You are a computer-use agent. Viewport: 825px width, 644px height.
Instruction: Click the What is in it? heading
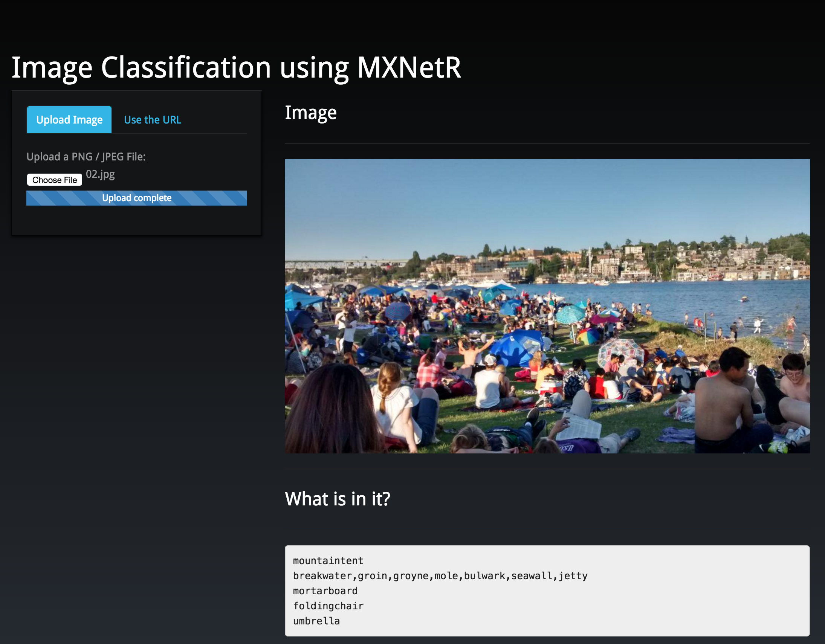point(337,499)
